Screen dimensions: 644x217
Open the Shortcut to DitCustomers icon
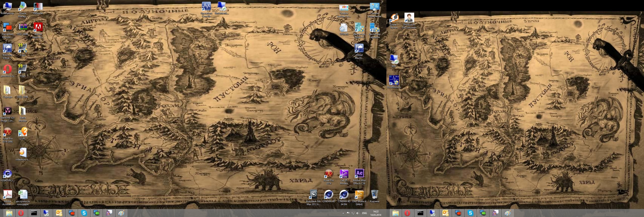[409, 21]
